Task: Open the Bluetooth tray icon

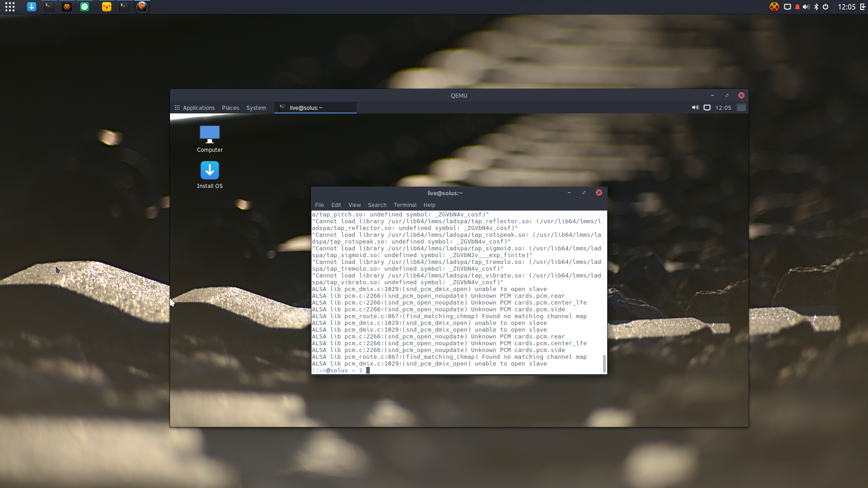Action: [816, 7]
